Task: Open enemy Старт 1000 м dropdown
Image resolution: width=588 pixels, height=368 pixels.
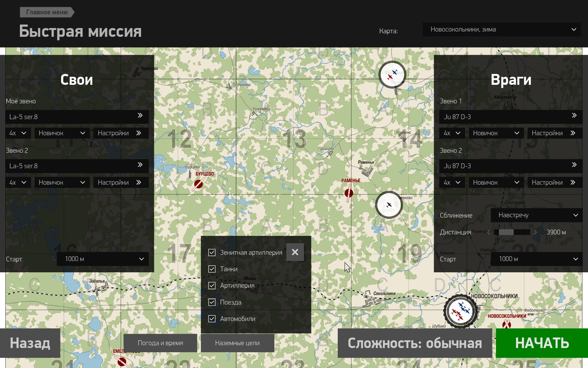Action: pyautogui.click(x=537, y=259)
